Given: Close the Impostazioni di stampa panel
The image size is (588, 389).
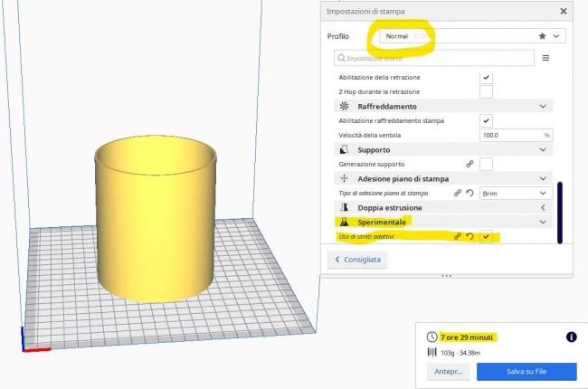Looking at the screenshot, I should 564,12.
